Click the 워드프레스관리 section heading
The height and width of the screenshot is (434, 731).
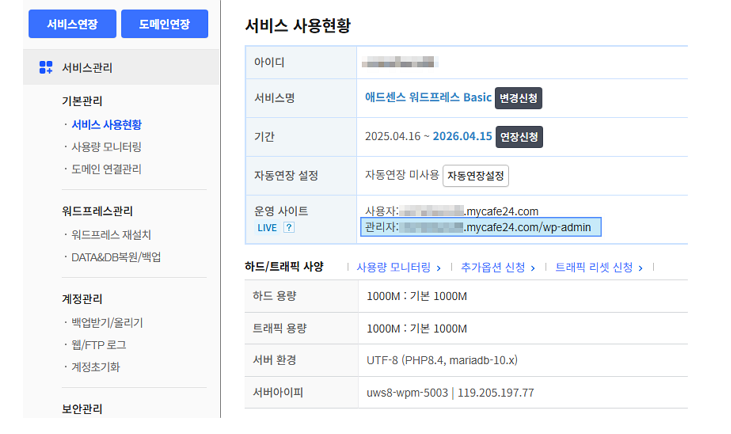[x=97, y=211]
